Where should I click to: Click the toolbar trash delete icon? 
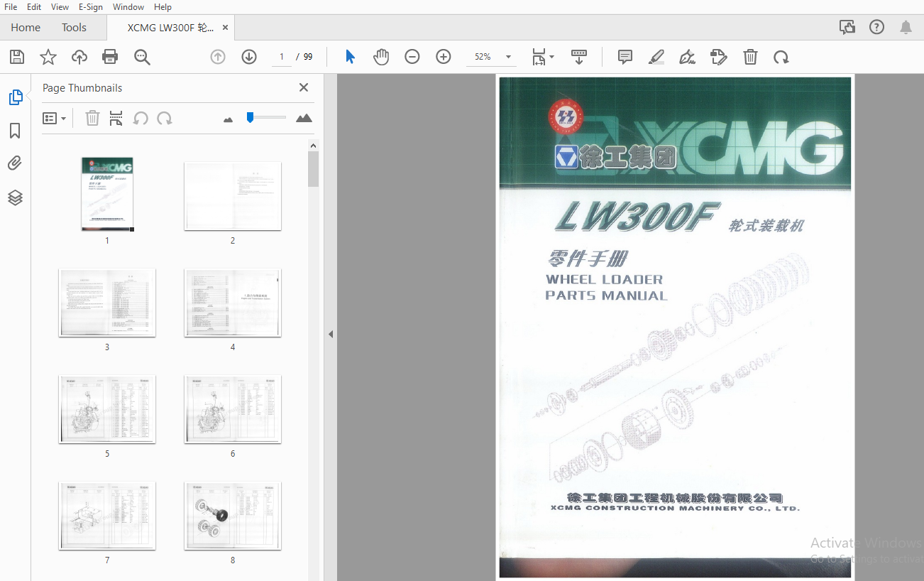pos(750,57)
